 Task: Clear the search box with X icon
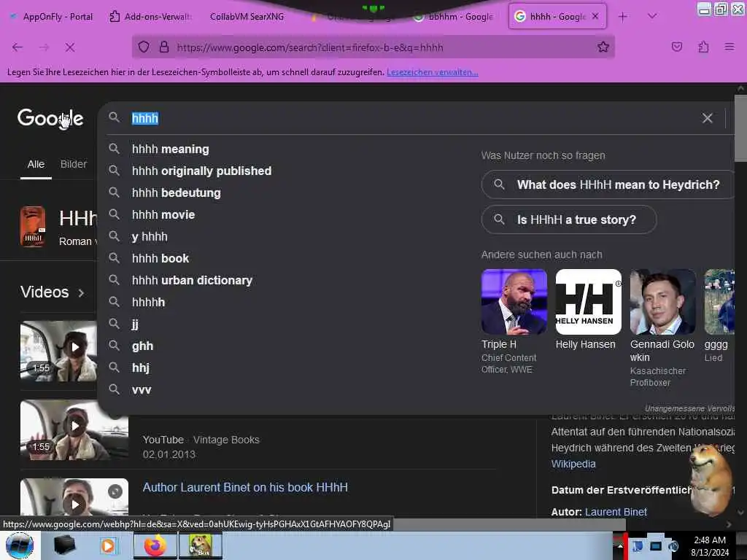click(707, 118)
